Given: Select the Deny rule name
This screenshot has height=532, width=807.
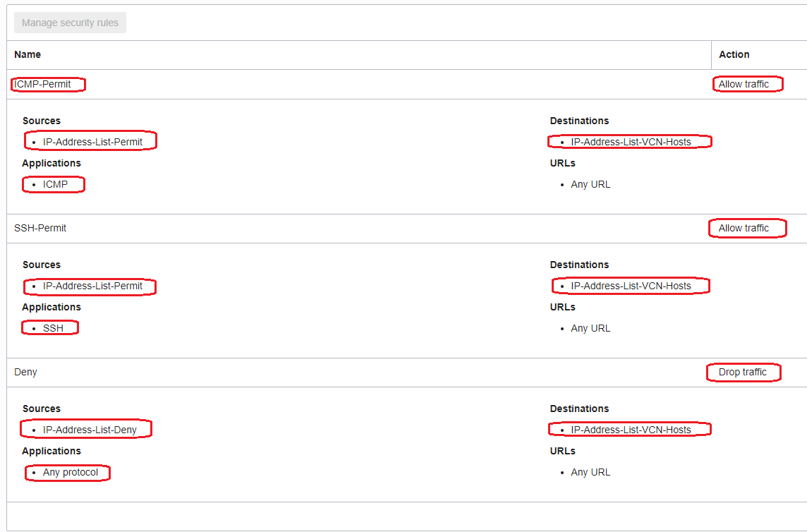Looking at the screenshot, I should (25, 372).
